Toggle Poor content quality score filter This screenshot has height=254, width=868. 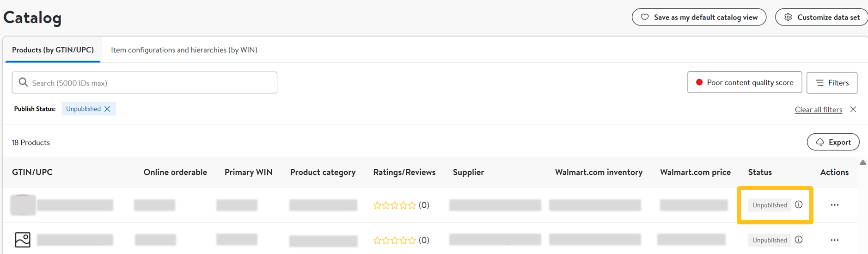coord(744,82)
